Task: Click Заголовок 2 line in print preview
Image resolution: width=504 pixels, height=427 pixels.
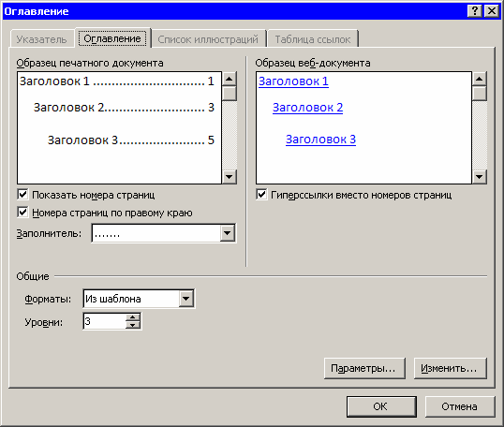Action: 124,108
